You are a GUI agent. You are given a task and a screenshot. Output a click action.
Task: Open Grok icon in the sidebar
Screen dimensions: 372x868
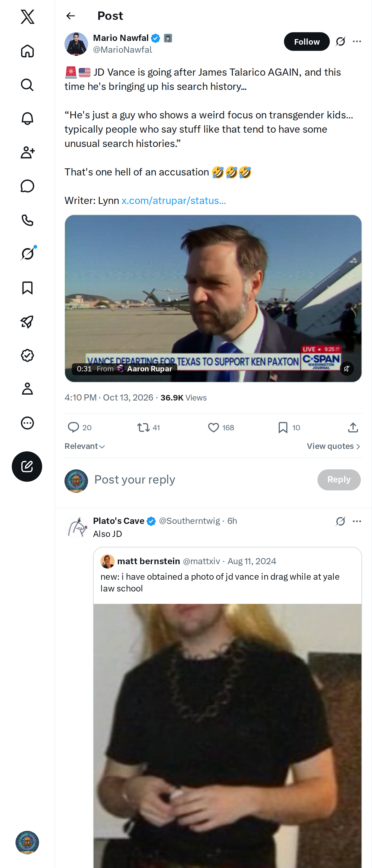click(x=27, y=254)
